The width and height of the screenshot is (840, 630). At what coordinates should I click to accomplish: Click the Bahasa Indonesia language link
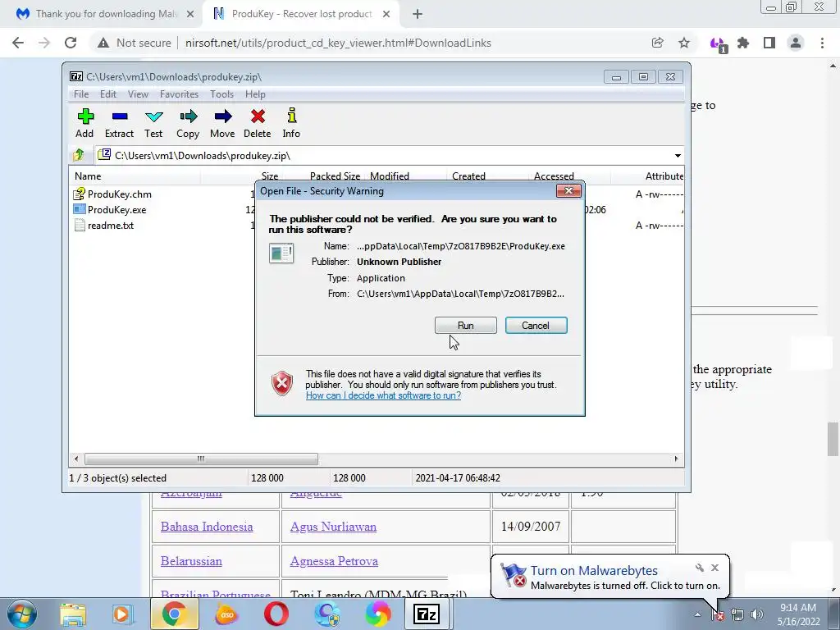point(207,527)
